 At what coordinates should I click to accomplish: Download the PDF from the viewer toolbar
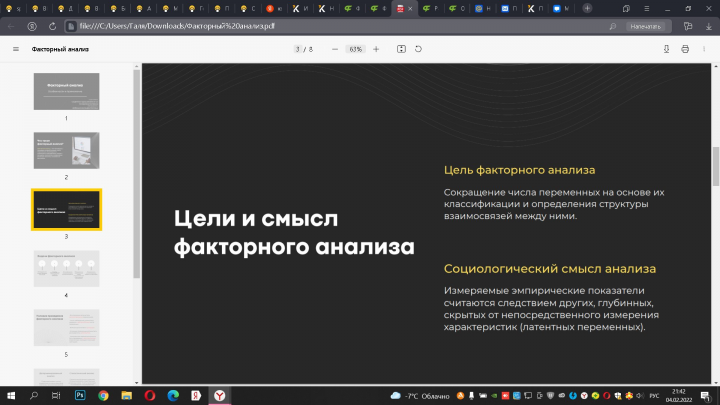tap(666, 49)
